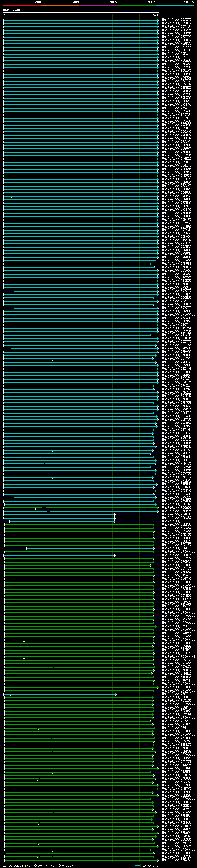
Task: Open hit UniRef100_C6SW12
Action: click(x=177, y=23)
